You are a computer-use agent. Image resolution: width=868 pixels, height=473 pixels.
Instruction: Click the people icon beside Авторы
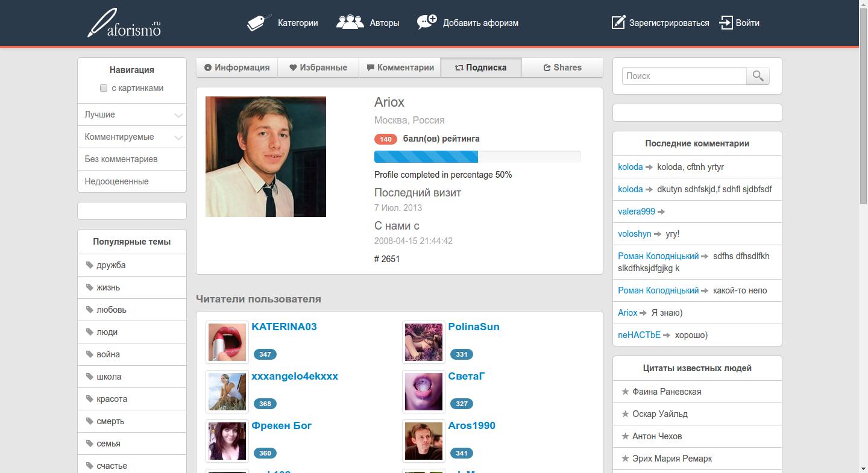350,22
